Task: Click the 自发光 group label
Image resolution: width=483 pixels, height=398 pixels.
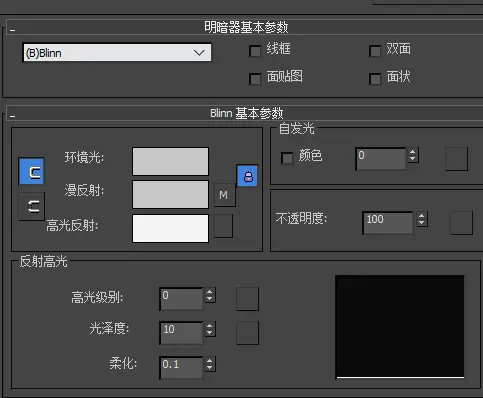Action: pos(296,128)
